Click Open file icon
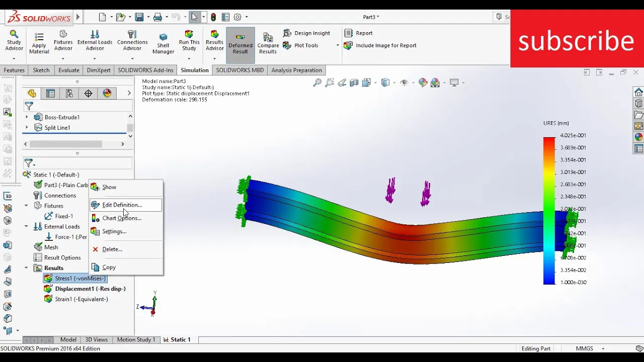 click(x=120, y=17)
